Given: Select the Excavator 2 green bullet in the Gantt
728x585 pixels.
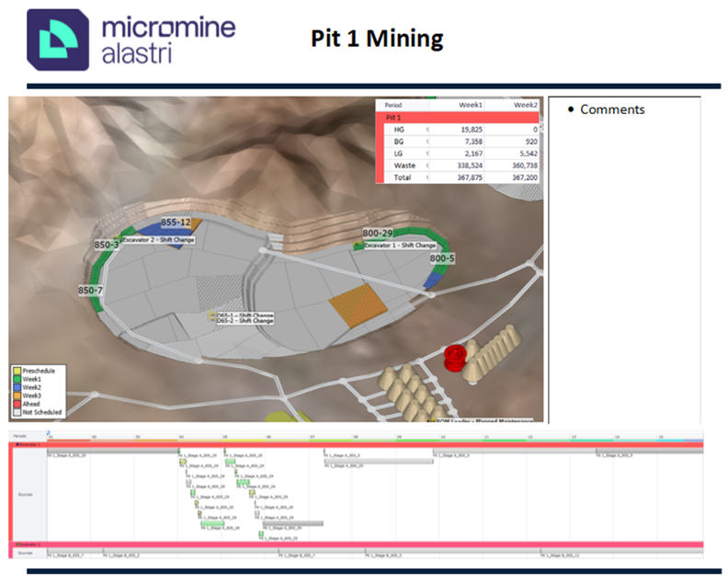Looking at the screenshot, I should [17, 545].
